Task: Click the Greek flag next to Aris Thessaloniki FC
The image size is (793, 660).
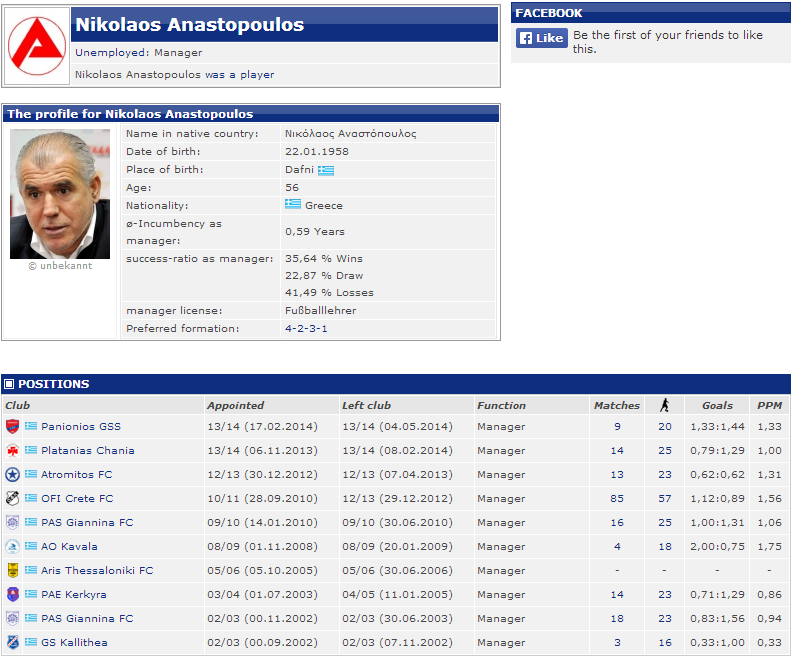Action: [x=31, y=570]
